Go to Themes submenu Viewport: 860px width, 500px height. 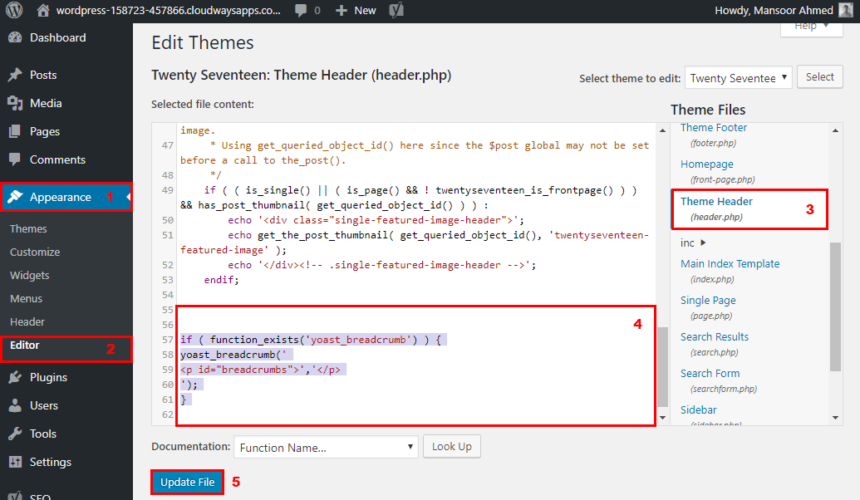29,229
